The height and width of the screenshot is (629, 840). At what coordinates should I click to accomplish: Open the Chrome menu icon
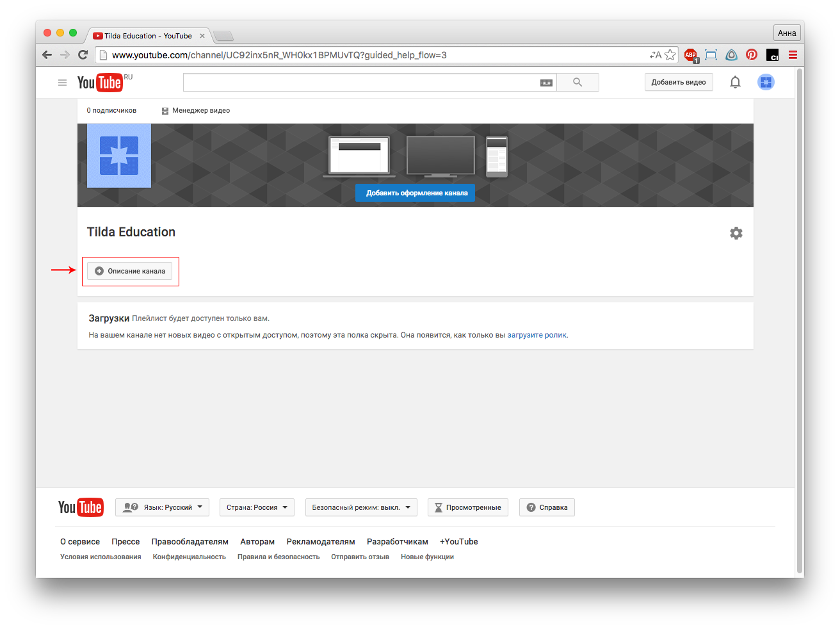click(x=793, y=55)
